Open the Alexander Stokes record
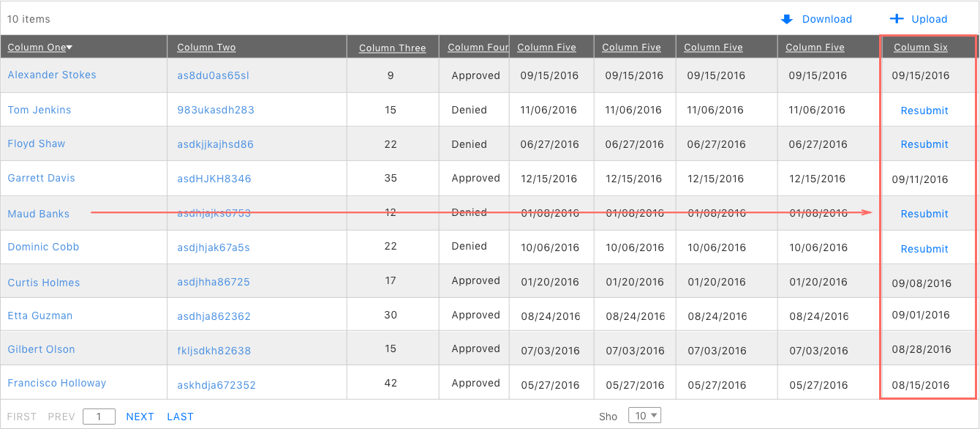The image size is (980, 429). 52,75
